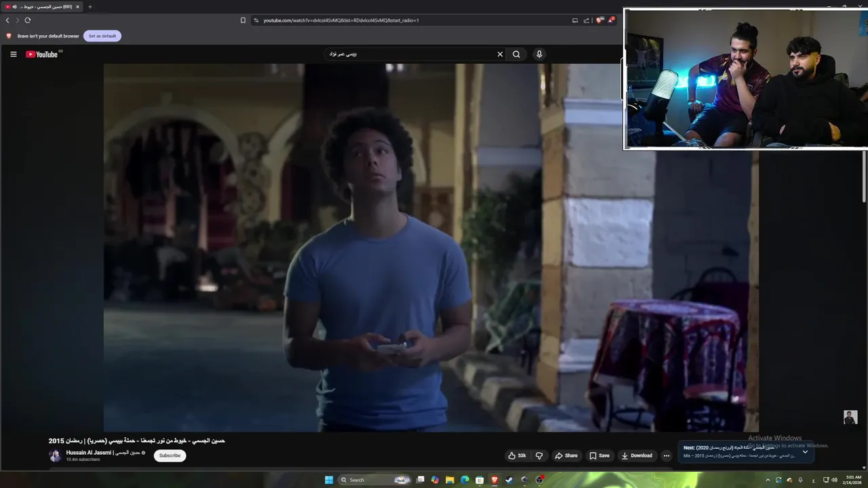Bookmark this page in Brave

tap(243, 20)
